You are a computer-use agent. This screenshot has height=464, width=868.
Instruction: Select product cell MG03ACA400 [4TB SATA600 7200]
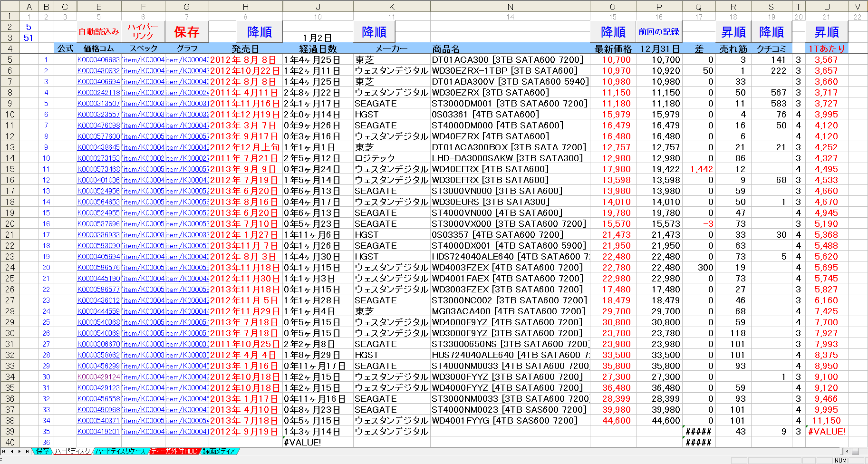[x=510, y=311]
